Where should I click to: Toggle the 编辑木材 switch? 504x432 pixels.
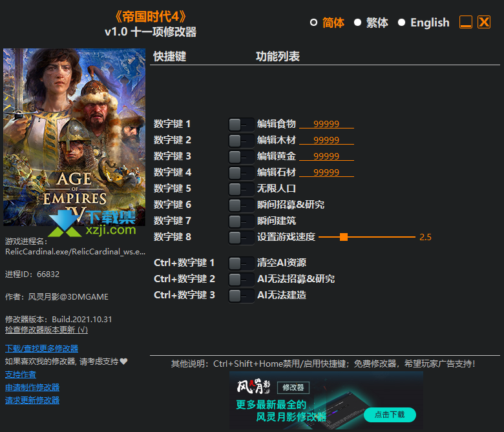pos(241,141)
